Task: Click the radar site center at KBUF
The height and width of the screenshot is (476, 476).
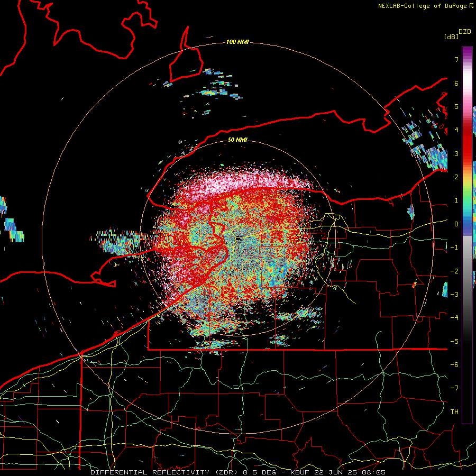Action: pyautogui.click(x=239, y=239)
